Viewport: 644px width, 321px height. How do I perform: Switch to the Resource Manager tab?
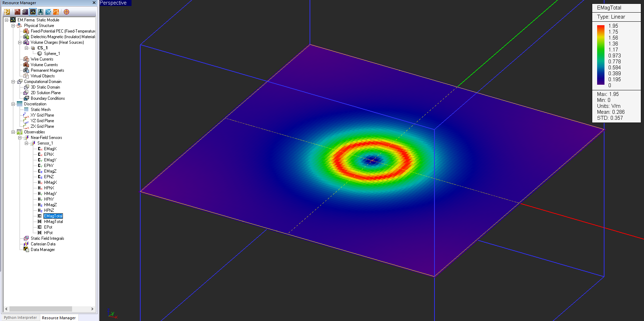tap(59, 317)
